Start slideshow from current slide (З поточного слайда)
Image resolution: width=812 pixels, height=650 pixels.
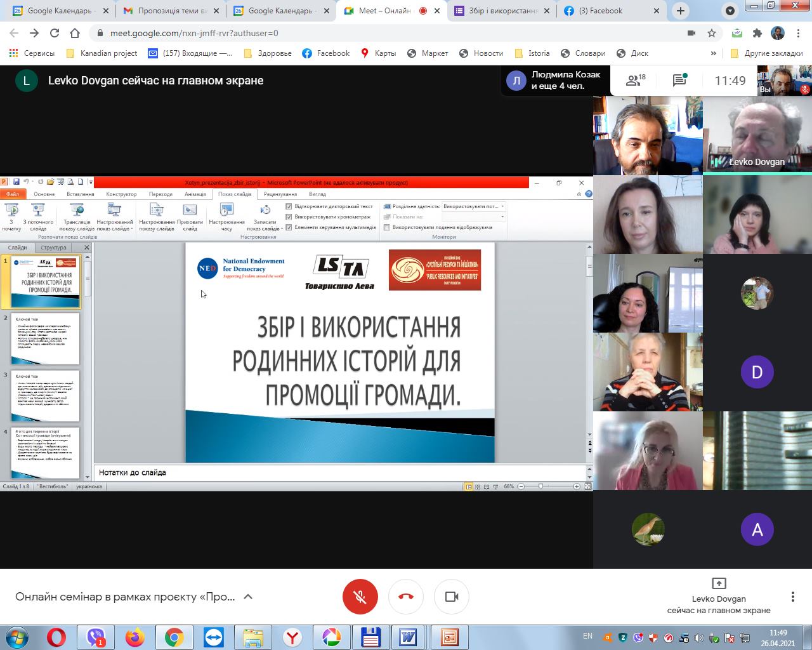[x=38, y=217]
